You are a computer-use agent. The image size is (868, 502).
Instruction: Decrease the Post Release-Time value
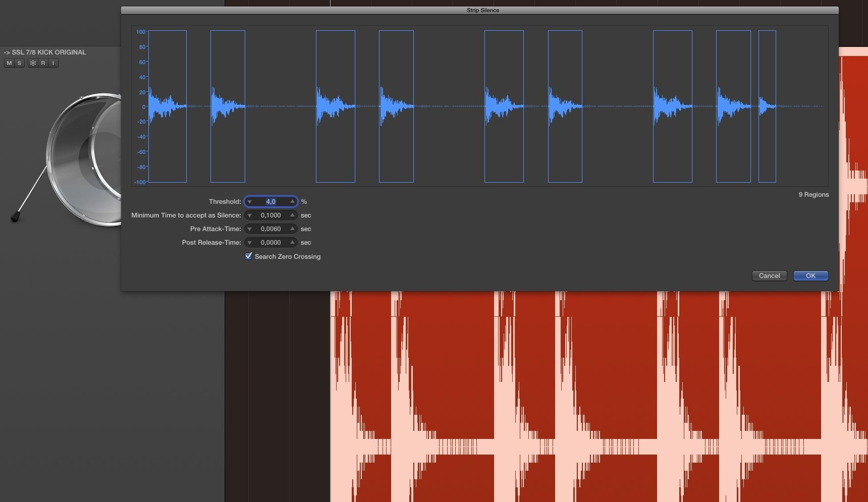[x=249, y=243]
